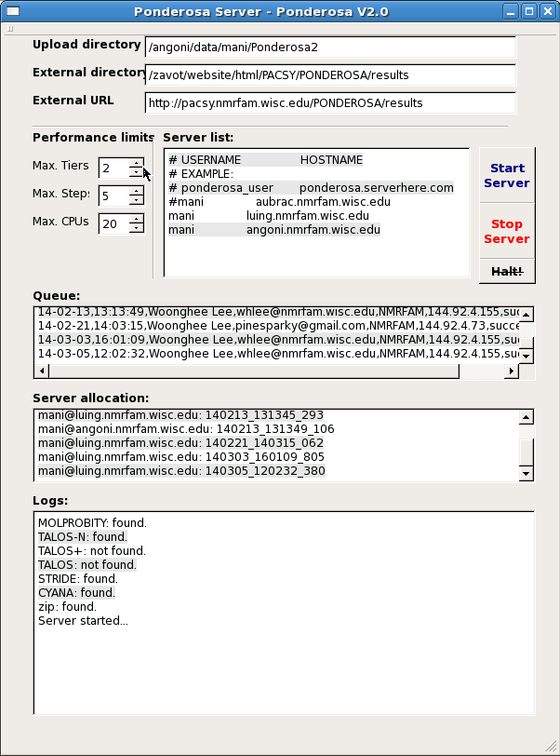Viewport: 560px width, 756px height.
Task: Click 'Server started...' log line
Action: (x=84, y=621)
